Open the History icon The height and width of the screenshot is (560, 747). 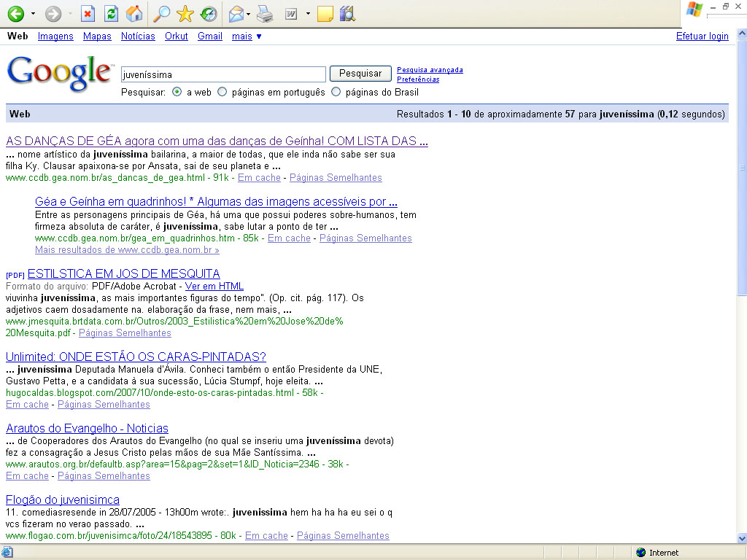pyautogui.click(x=208, y=13)
